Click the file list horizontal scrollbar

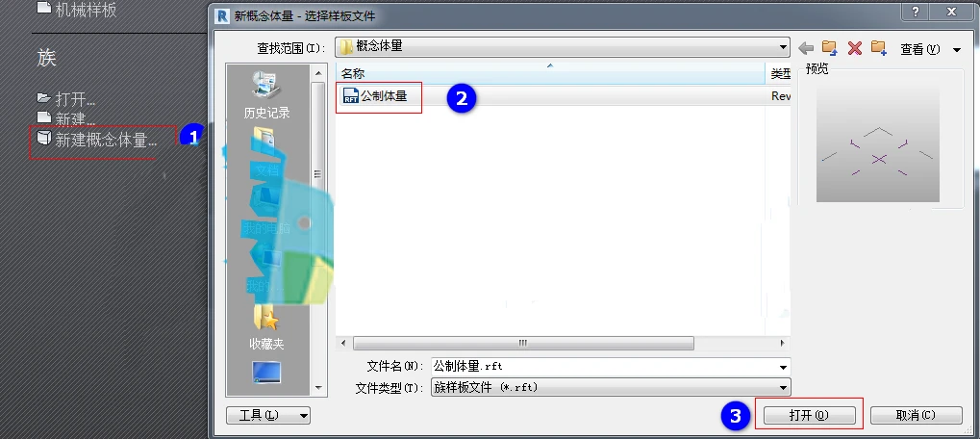[x=523, y=343]
